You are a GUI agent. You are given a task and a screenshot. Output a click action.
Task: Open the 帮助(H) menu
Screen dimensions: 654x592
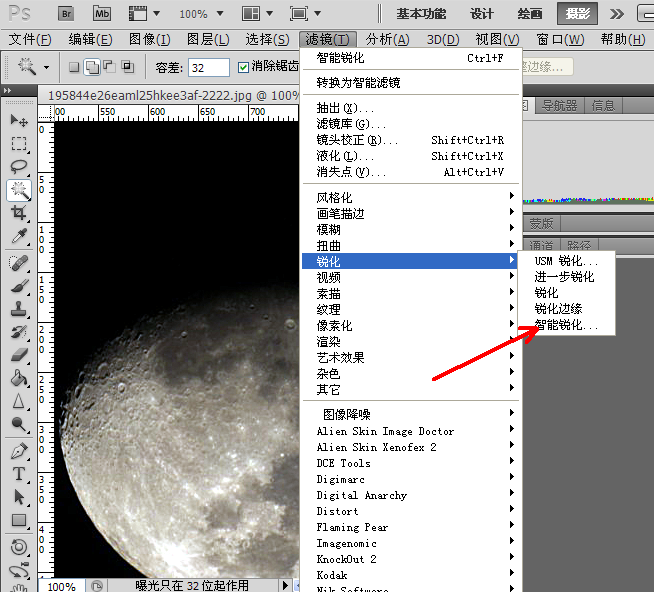(623, 40)
